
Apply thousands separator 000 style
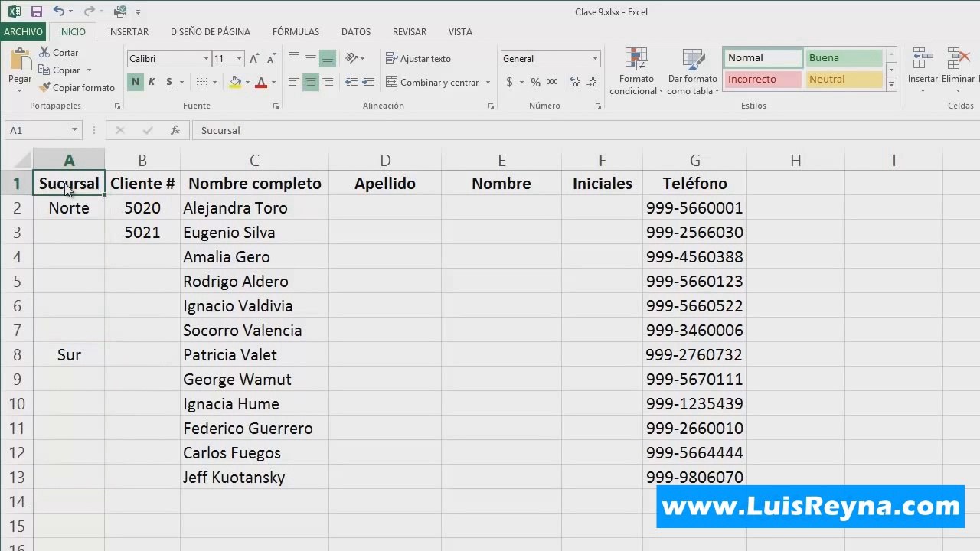552,83
